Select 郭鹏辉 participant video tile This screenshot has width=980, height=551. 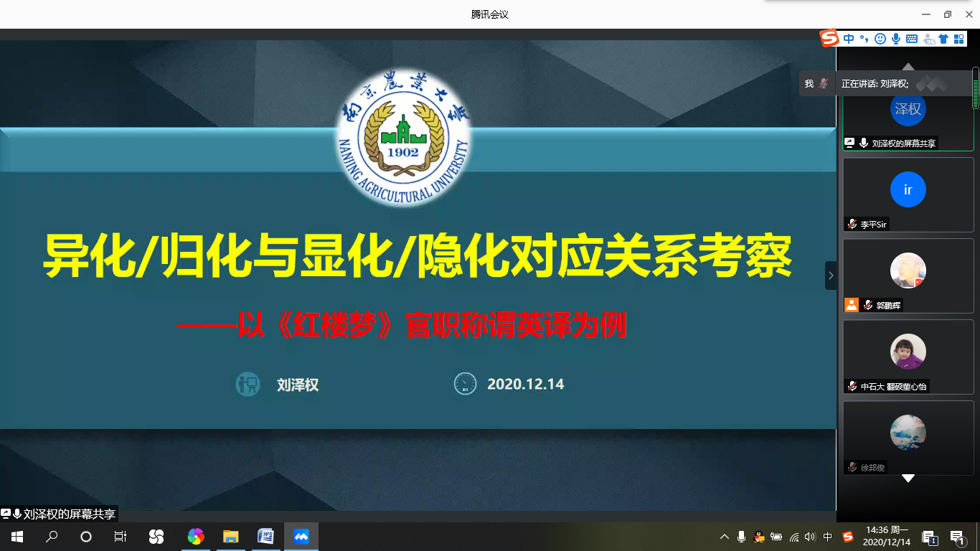click(x=908, y=275)
